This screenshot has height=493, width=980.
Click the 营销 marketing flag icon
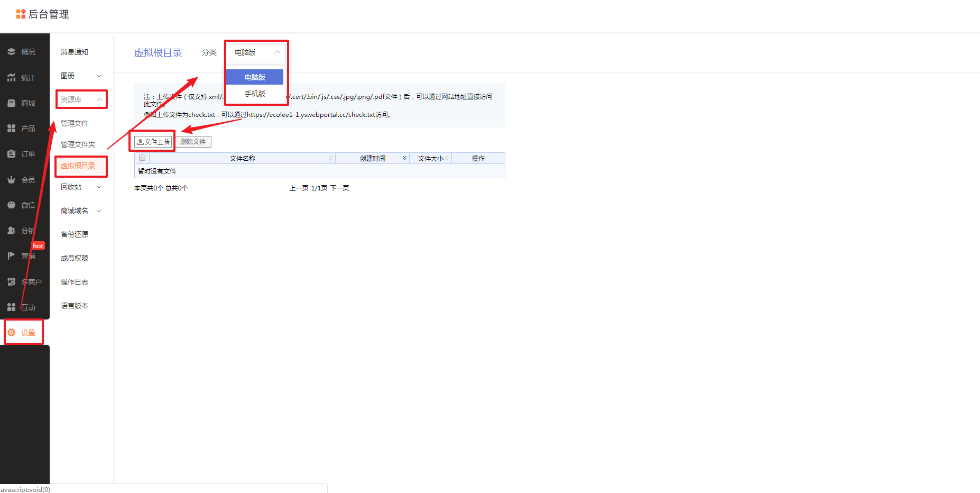tap(11, 256)
